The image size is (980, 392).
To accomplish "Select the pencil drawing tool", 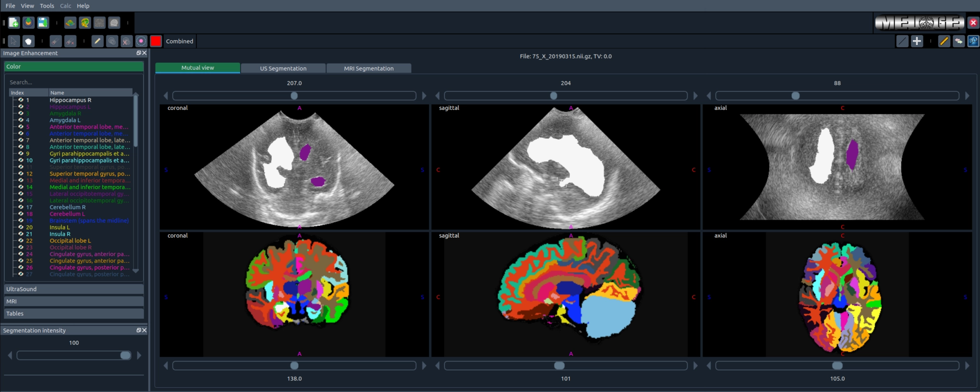I will pos(97,41).
